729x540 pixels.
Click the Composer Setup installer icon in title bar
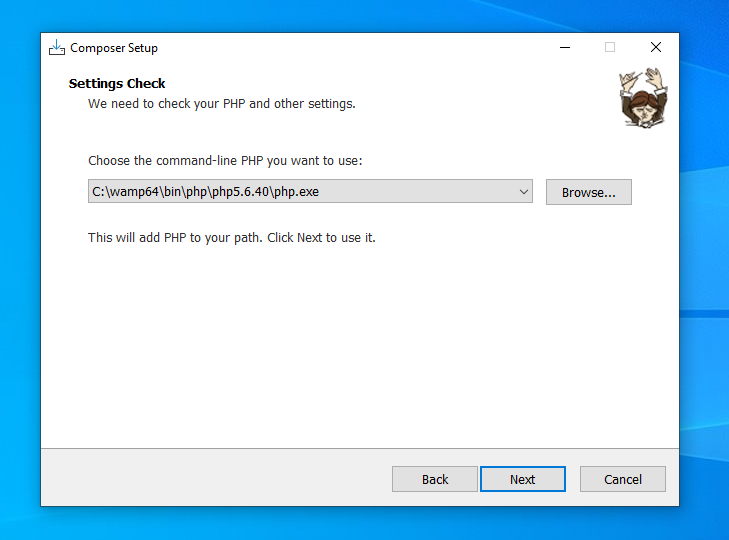point(57,48)
